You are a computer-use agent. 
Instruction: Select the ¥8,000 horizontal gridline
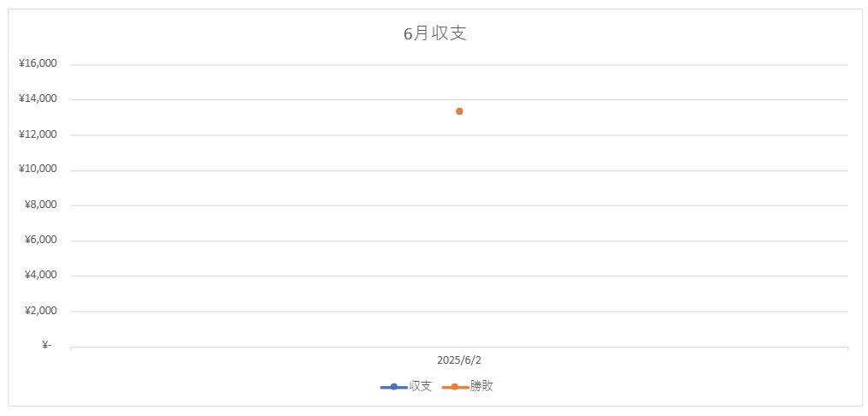tap(459, 205)
